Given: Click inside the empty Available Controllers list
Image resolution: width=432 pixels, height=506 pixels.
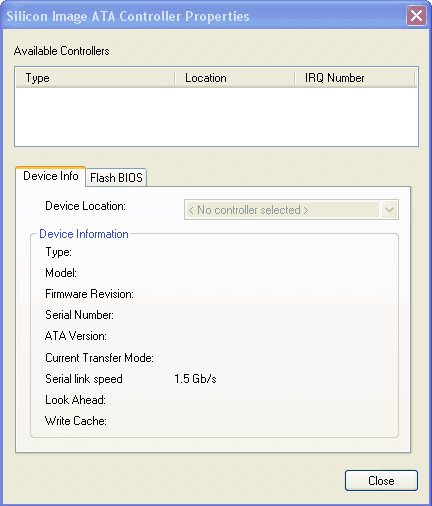Looking at the screenshot, I should coord(216,117).
